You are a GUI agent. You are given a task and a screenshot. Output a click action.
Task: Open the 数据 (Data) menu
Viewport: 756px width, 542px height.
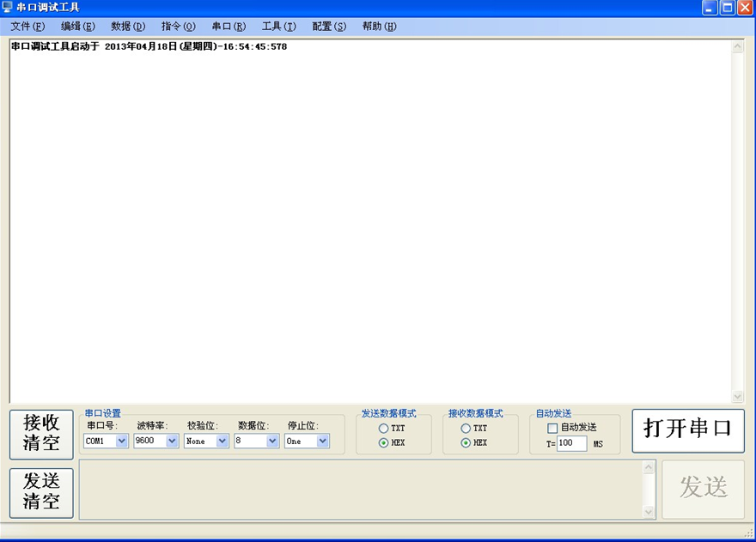[127, 27]
